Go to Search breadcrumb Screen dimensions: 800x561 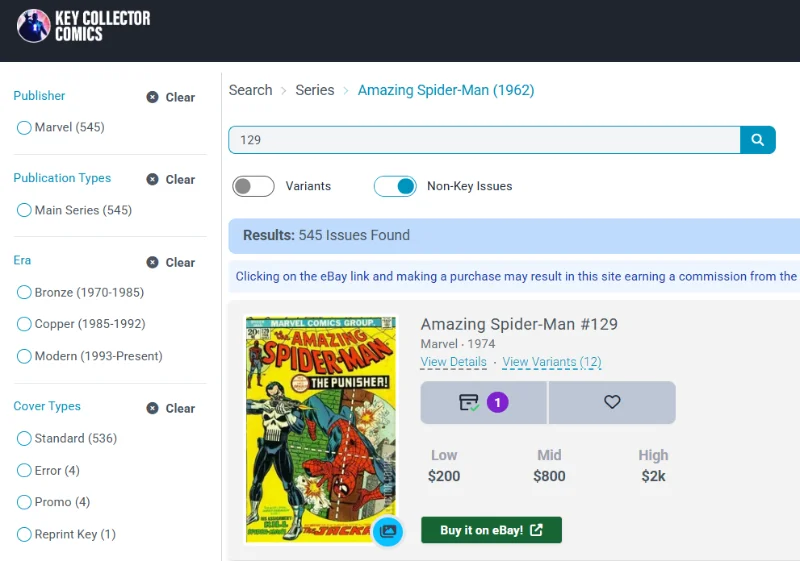pyautogui.click(x=251, y=90)
